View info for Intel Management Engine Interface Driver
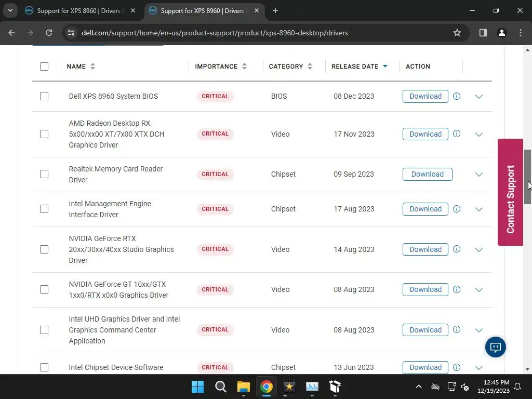 coord(457,209)
